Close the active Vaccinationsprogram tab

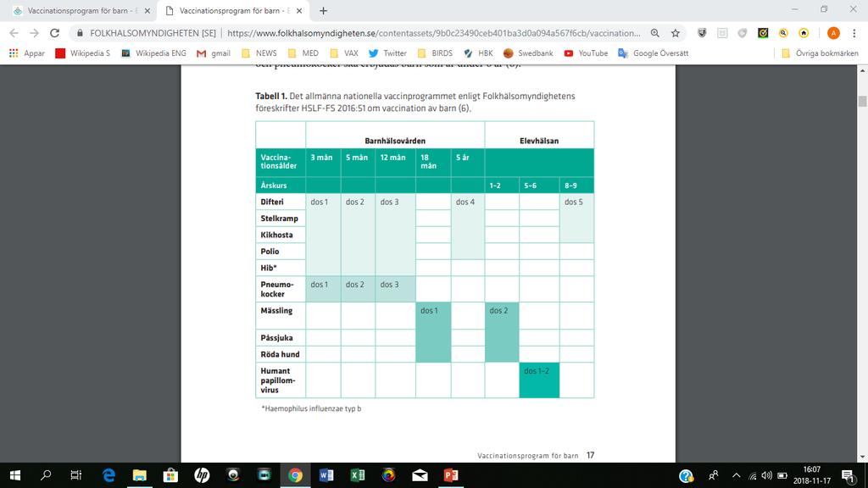click(299, 10)
